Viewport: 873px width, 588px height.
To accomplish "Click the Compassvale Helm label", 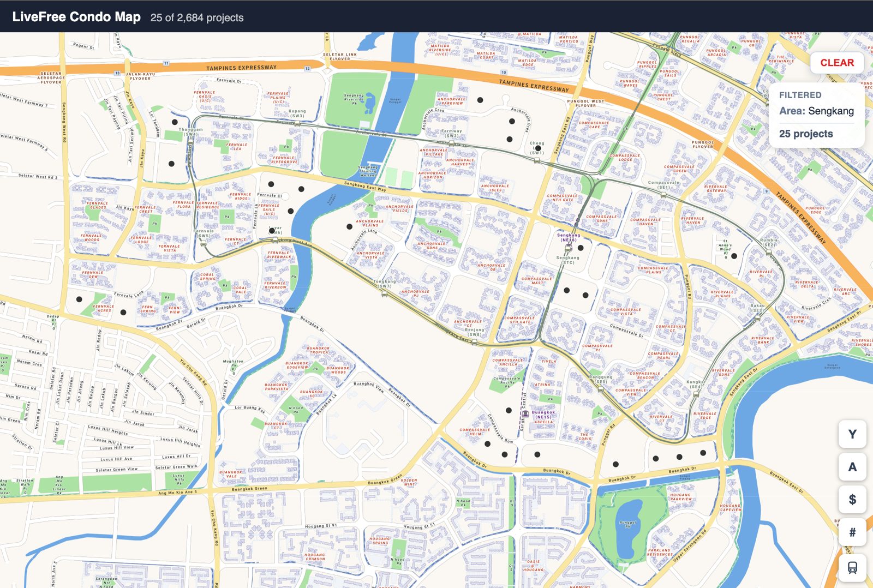I will tap(475, 431).
